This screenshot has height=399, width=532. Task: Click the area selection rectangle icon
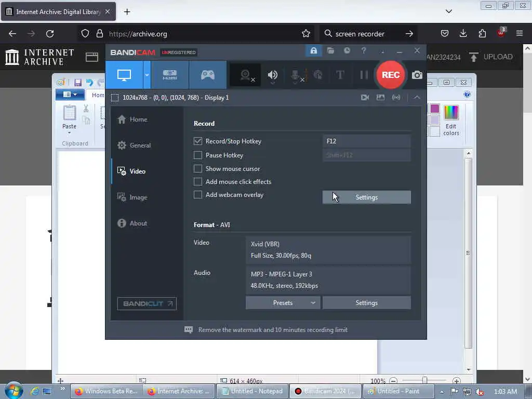(x=115, y=98)
